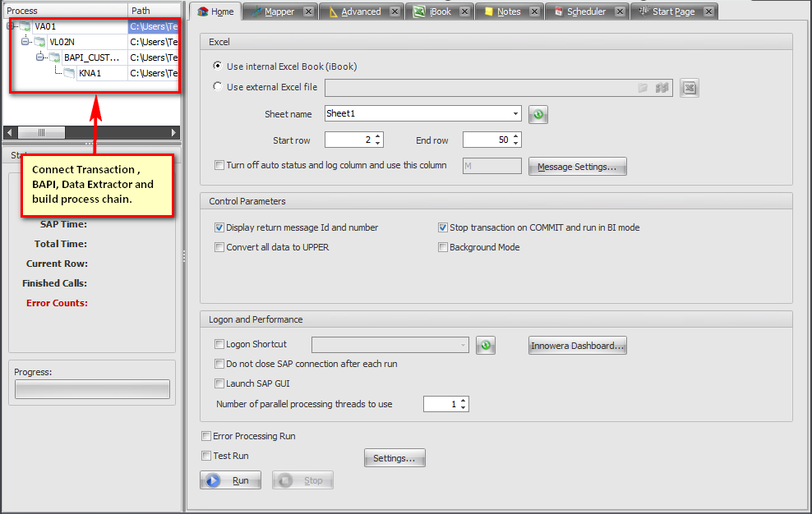The height and width of the screenshot is (514, 812).
Task: Open the Sheet name dropdown
Action: click(515, 114)
